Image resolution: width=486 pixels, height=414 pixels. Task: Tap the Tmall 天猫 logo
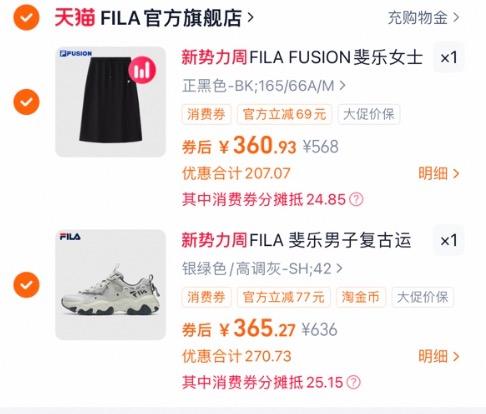click(x=75, y=17)
